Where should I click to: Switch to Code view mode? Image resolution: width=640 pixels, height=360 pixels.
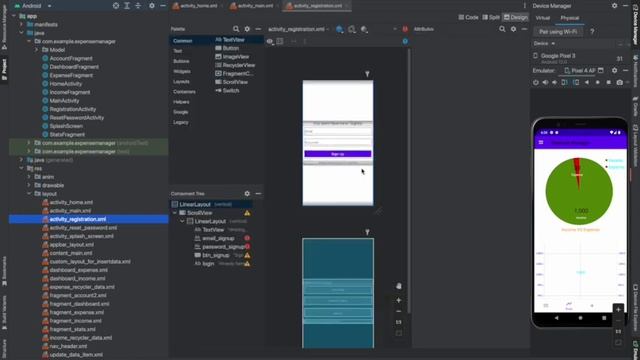click(x=468, y=17)
